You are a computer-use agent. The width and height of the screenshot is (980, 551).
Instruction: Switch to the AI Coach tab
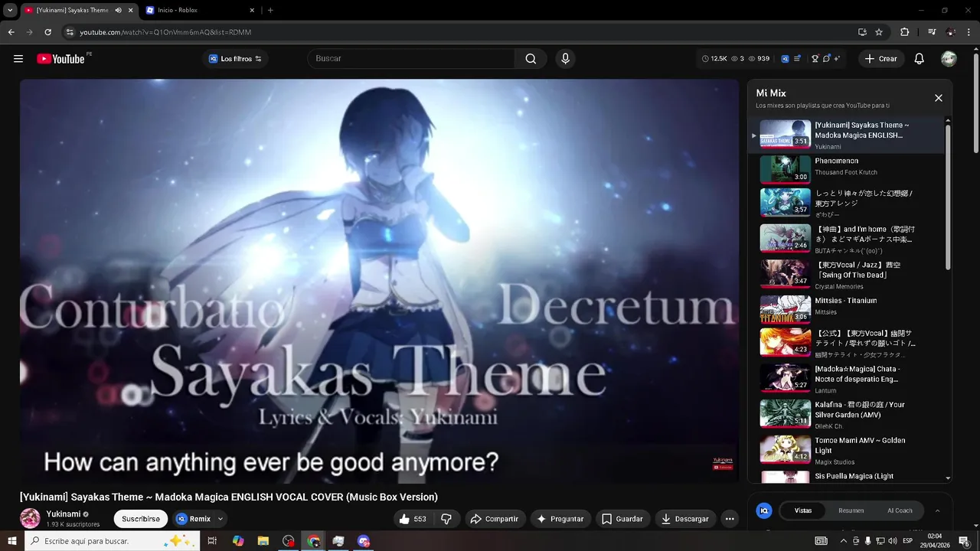click(x=900, y=510)
